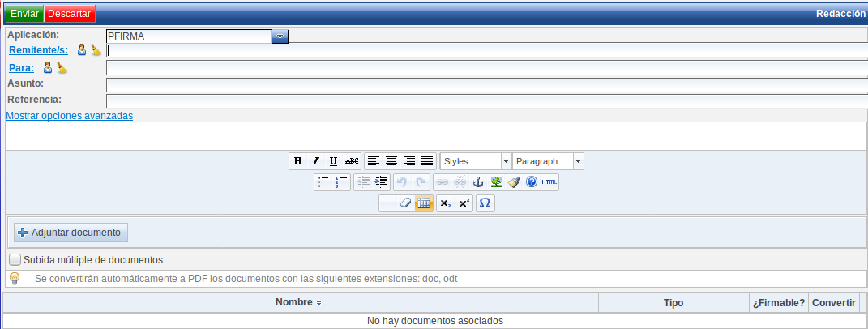Click the outdent icon
Viewport: 868px width, 329px height.
point(363,182)
